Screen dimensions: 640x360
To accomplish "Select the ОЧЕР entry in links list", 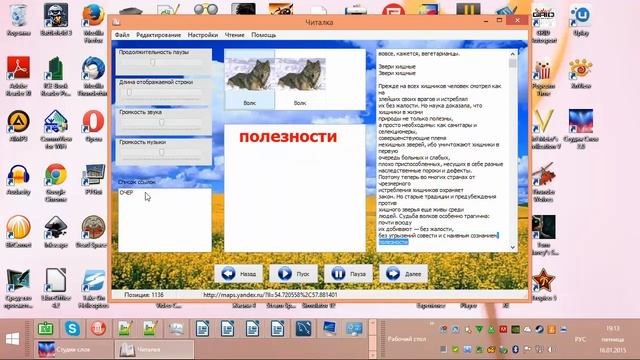I will [x=127, y=193].
